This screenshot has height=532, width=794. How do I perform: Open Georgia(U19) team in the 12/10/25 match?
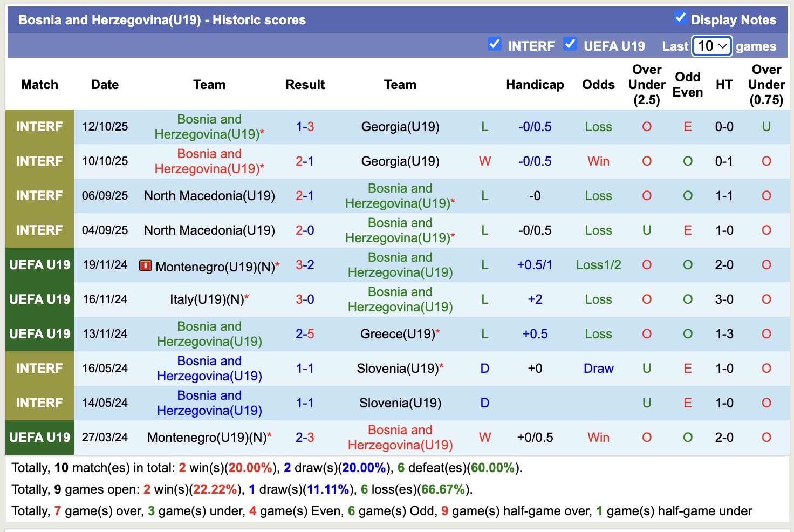pos(400,127)
